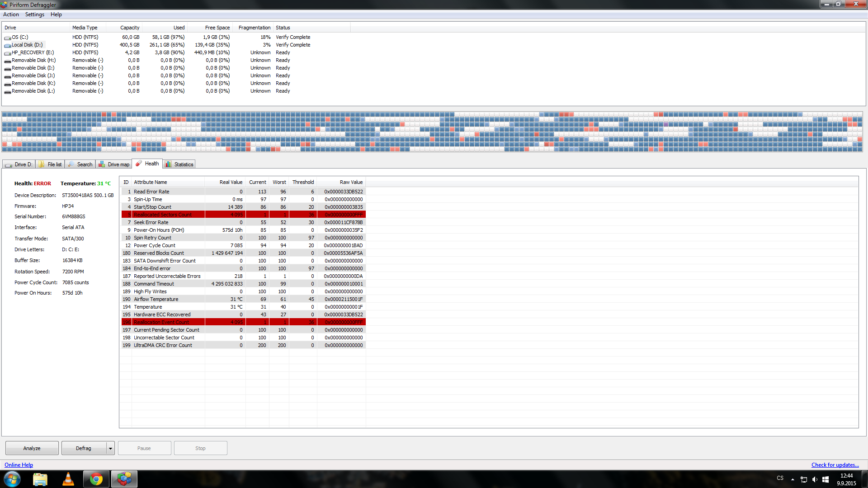This screenshot has width=868, height=488.
Task: Show hidden system tray icons
Action: point(793,479)
